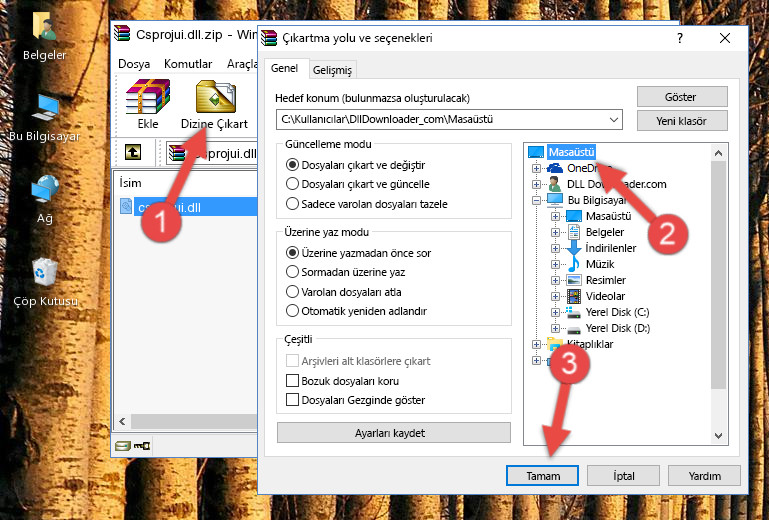Screen dimensions: 769x520
Task: Switch to the Genel tab
Action: 284,68
